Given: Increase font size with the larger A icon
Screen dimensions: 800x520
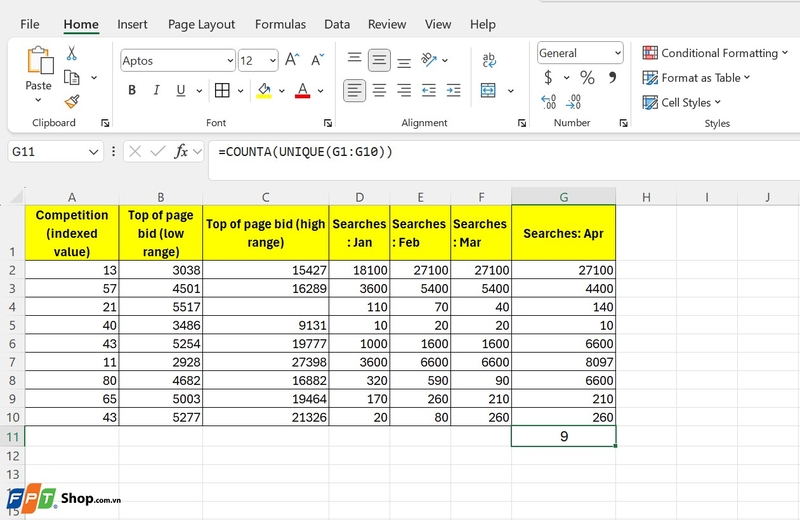Looking at the screenshot, I should (292, 60).
